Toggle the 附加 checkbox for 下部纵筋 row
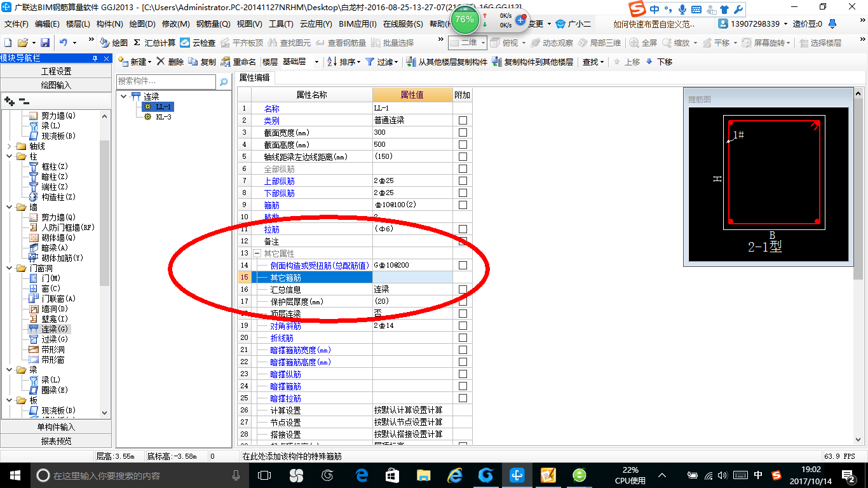Screen dimensions: 868x488 [463, 193]
